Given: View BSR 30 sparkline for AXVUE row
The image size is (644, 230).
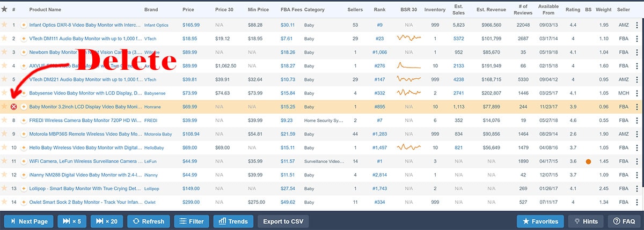Looking at the screenshot, I should (x=409, y=65).
